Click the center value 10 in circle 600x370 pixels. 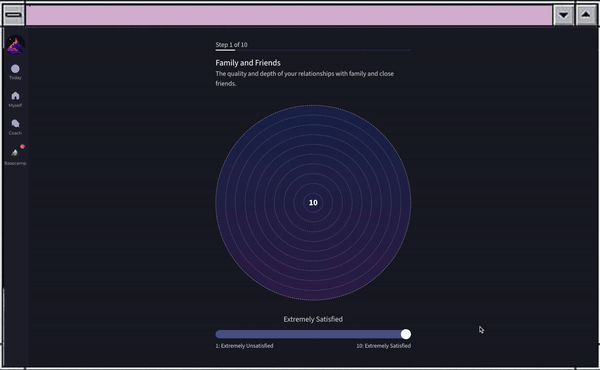click(x=313, y=202)
